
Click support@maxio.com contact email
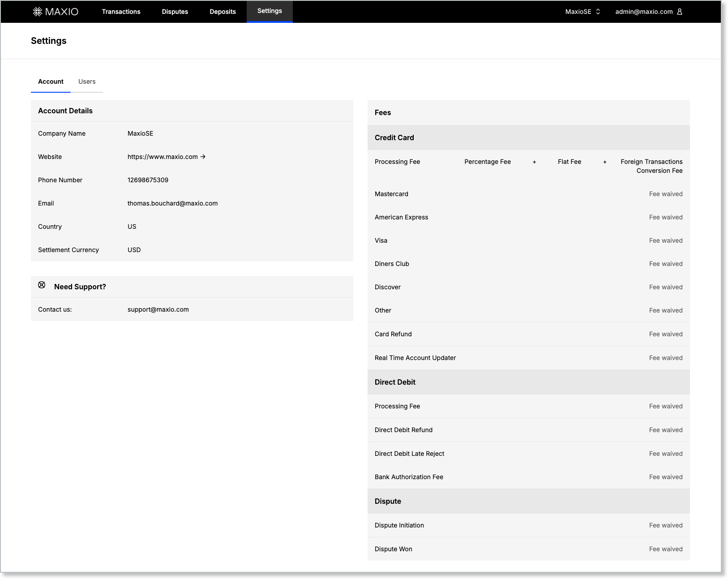[158, 309]
